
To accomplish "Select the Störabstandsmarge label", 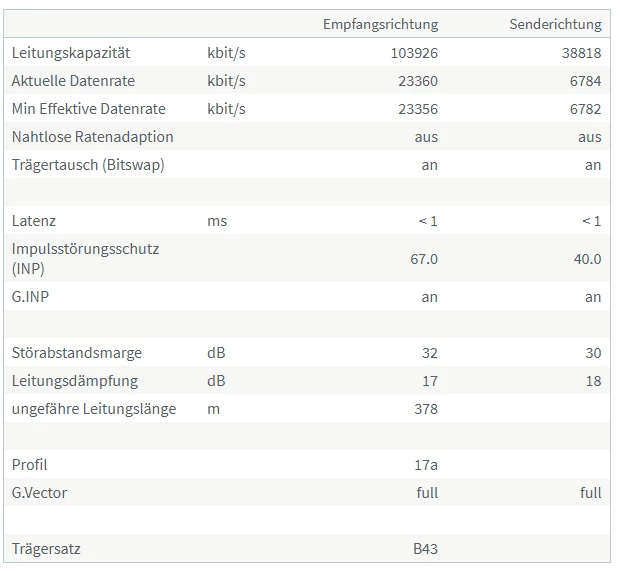I will 77,353.
